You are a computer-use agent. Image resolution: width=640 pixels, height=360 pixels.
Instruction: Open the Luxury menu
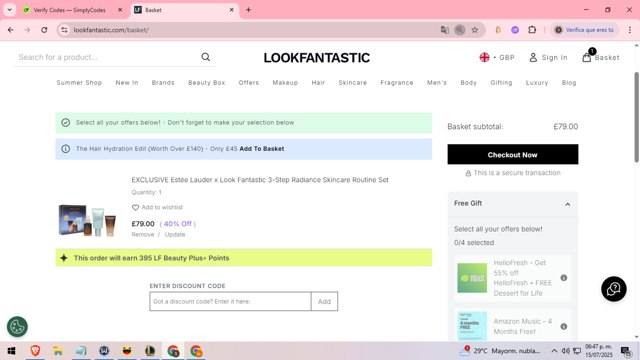(537, 82)
